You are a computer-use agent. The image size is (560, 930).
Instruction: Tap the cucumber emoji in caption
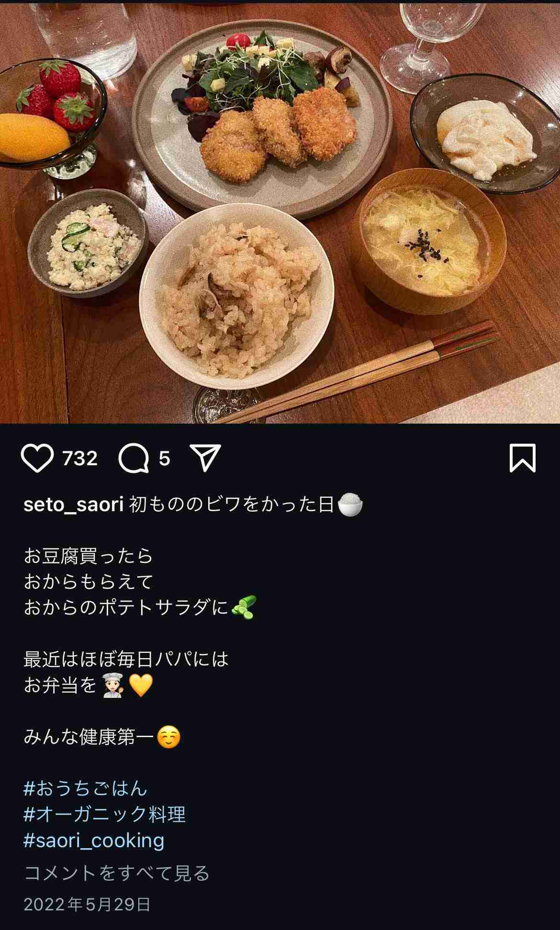click(x=244, y=607)
